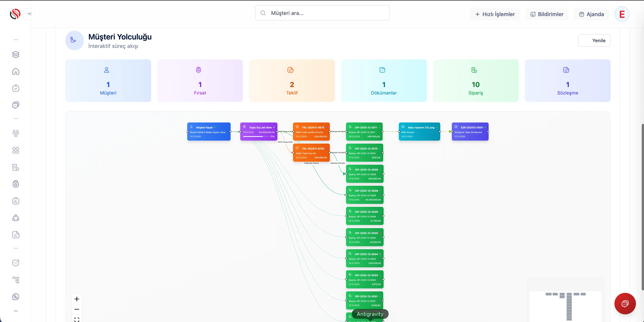Open the red chat support bubble
The width and height of the screenshot is (644, 322).
[x=625, y=304]
